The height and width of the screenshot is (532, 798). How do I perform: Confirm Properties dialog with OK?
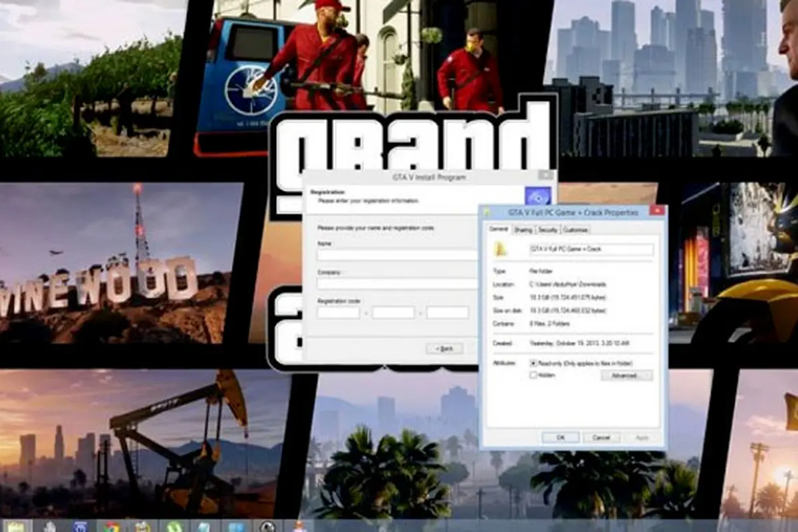(x=560, y=438)
